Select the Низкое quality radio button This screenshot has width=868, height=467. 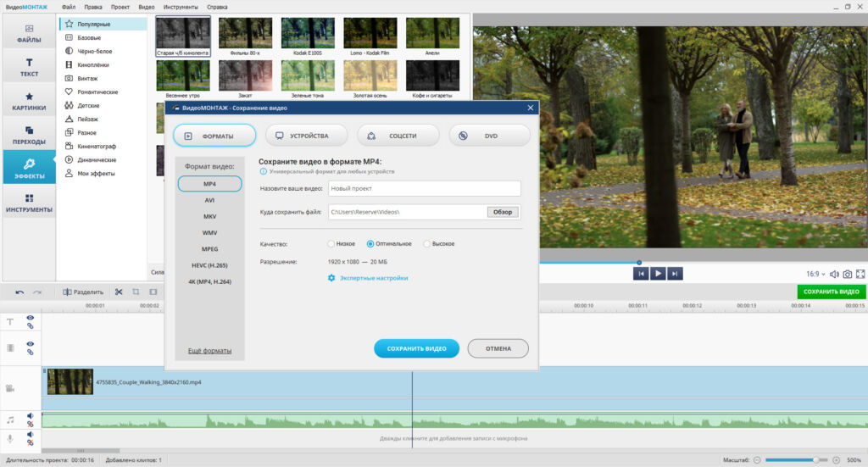(x=331, y=243)
